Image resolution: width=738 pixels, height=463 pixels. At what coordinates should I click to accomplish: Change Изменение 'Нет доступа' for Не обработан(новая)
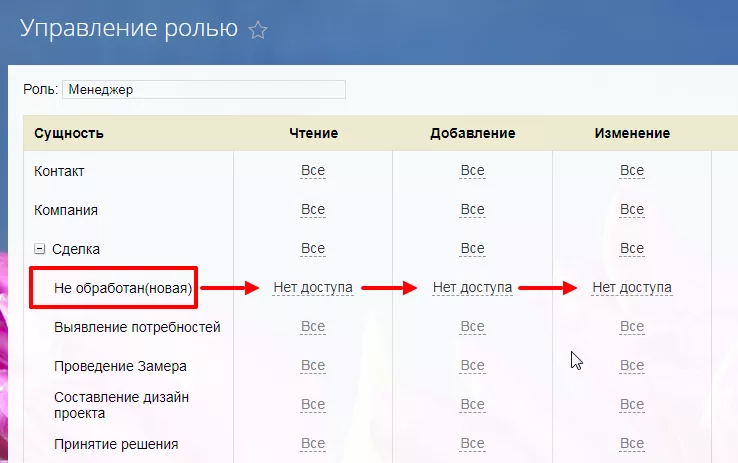pyautogui.click(x=632, y=287)
